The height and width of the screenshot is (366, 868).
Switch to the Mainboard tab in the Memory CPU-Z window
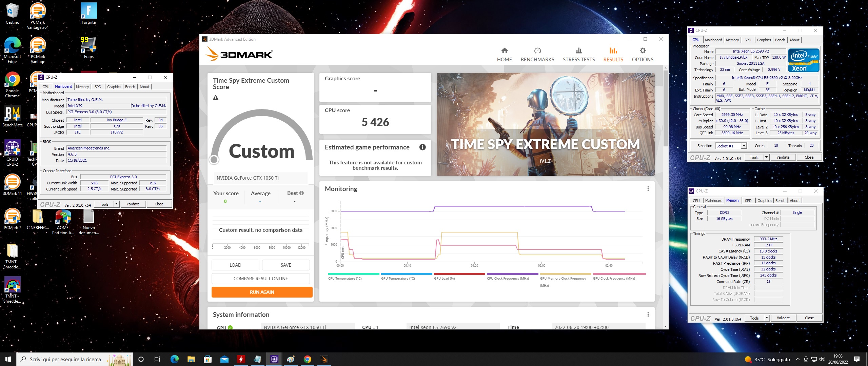[713, 201]
